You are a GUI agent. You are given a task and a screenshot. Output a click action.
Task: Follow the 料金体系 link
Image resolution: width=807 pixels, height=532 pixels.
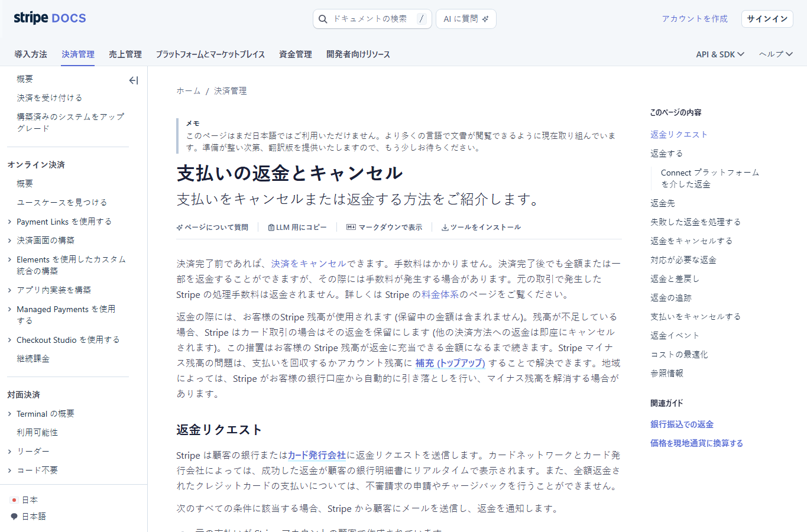(x=440, y=294)
